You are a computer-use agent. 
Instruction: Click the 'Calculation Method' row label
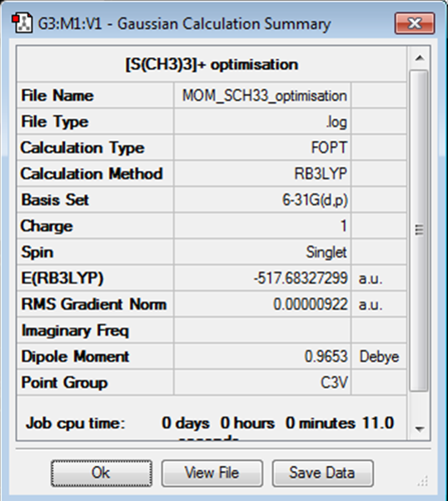click(x=92, y=174)
